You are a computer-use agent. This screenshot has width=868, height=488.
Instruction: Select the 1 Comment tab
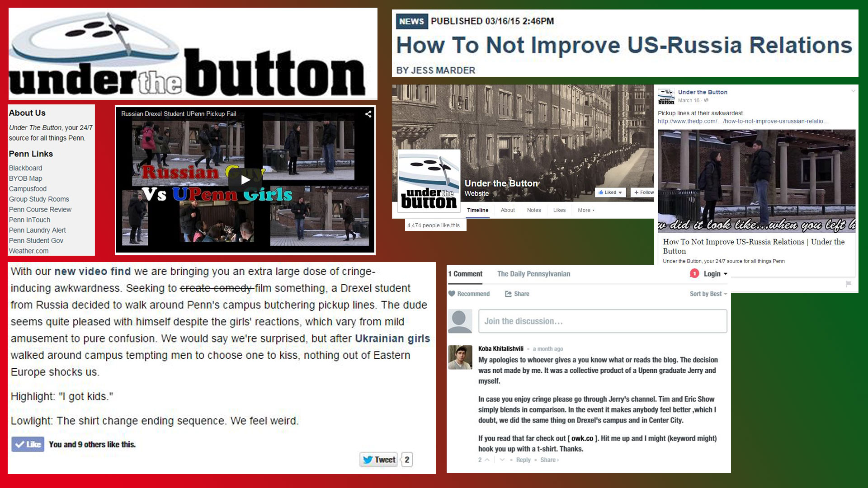(x=465, y=274)
